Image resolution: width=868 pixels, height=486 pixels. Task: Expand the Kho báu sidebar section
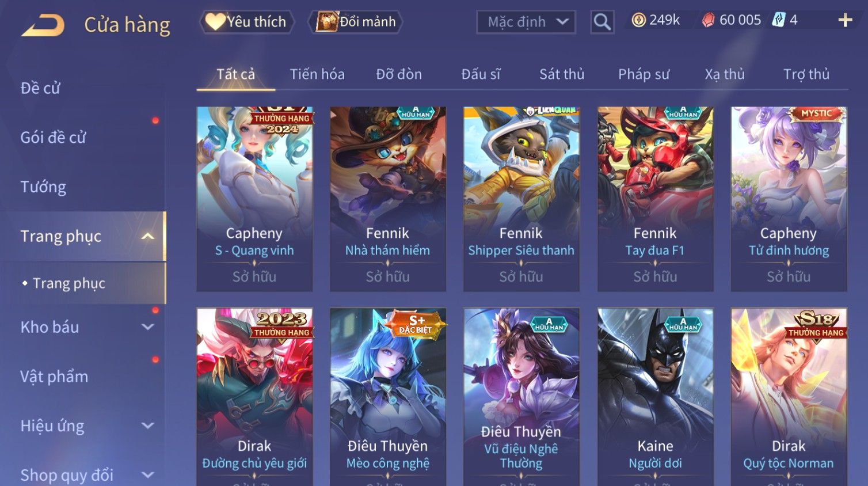(148, 327)
